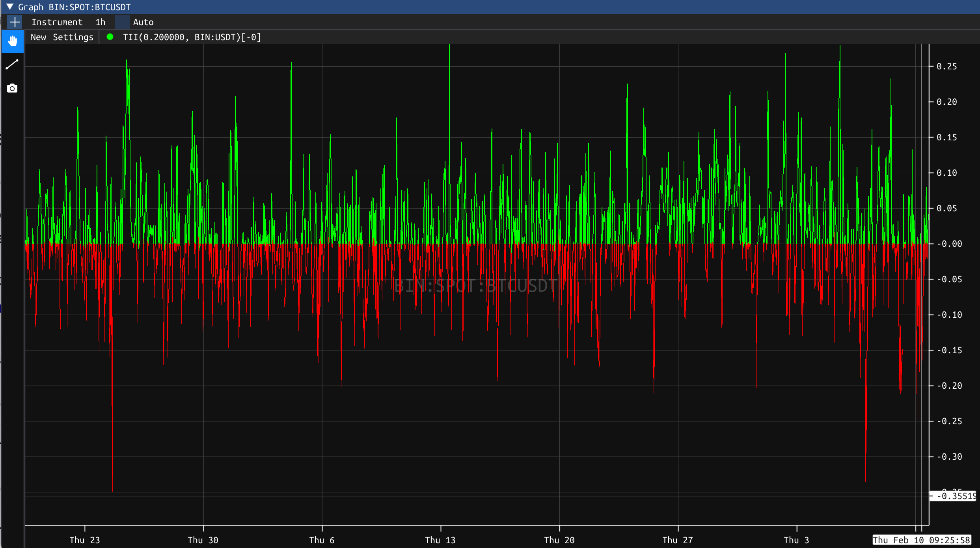Click the 0.25 price axis label
The height and width of the screenshot is (548, 980).
tap(946, 66)
